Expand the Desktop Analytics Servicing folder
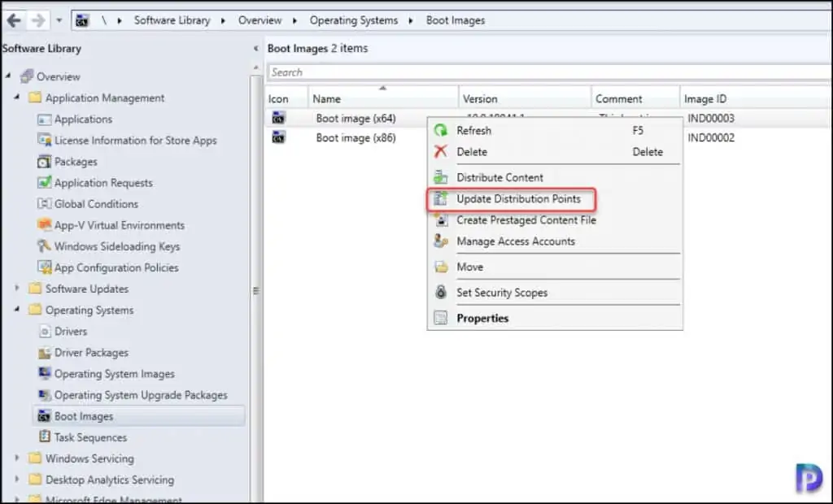This screenshot has height=504, width=833. (17, 479)
